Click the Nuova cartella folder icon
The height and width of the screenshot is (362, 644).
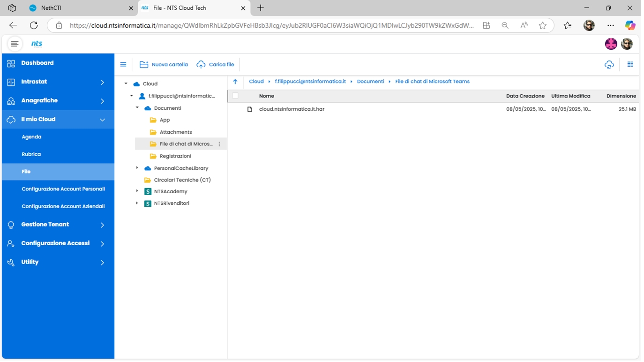pos(144,65)
